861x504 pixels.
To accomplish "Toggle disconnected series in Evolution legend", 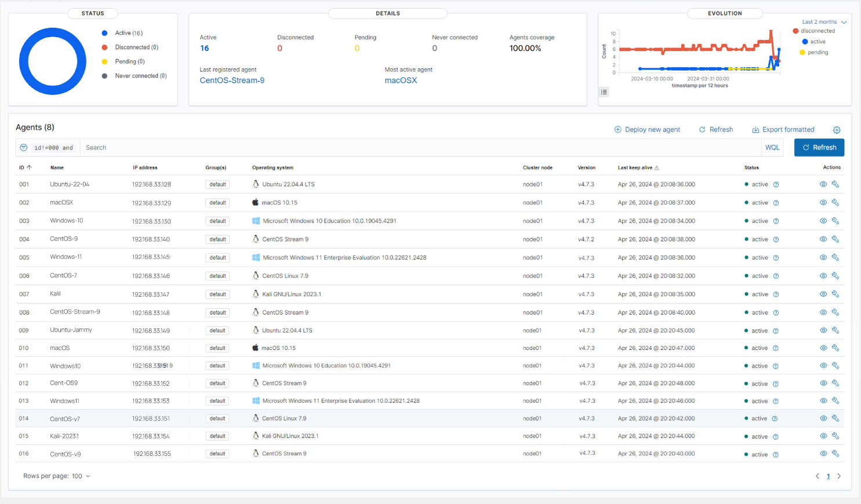I will pyautogui.click(x=814, y=31).
